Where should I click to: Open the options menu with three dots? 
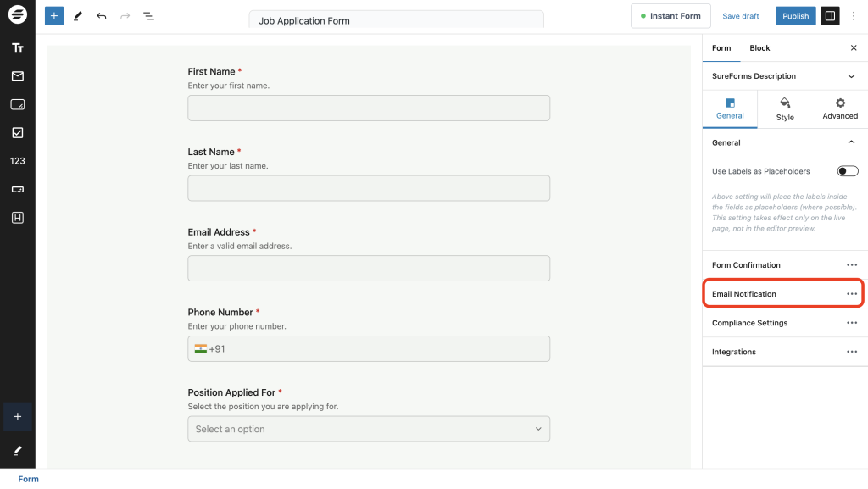coord(854,15)
